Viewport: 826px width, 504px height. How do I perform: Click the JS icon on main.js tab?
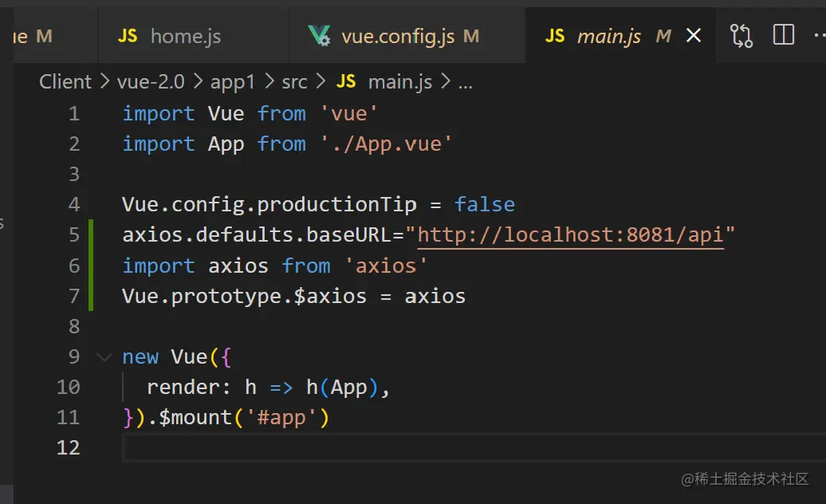(x=555, y=36)
